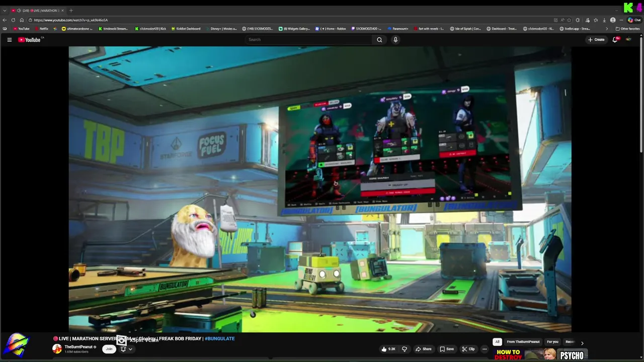Open the Isle of Siptah bookmark
Image resolution: width=644 pixels, height=362 pixels.
click(x=466, y=29)
